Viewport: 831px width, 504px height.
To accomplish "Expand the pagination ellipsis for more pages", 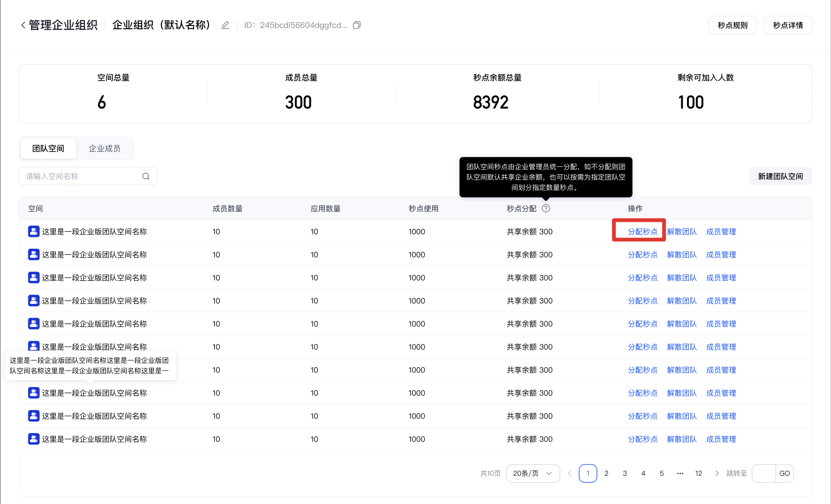I will click(680, 473).
